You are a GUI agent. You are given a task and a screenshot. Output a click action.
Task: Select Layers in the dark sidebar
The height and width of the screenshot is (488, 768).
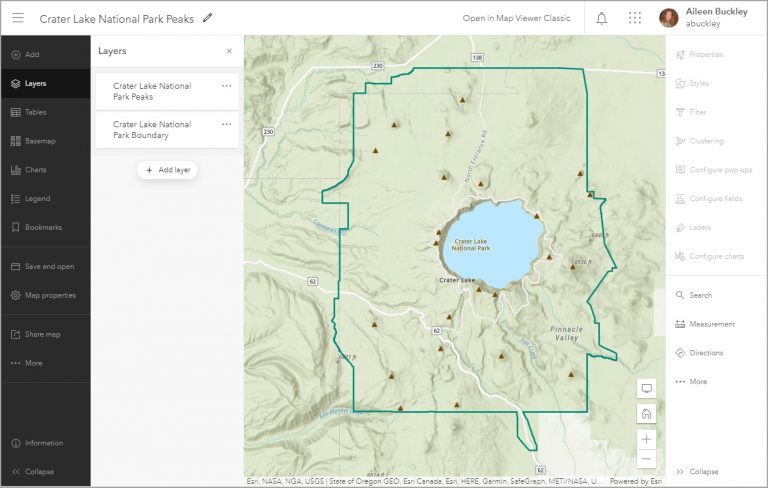point(46,83)
